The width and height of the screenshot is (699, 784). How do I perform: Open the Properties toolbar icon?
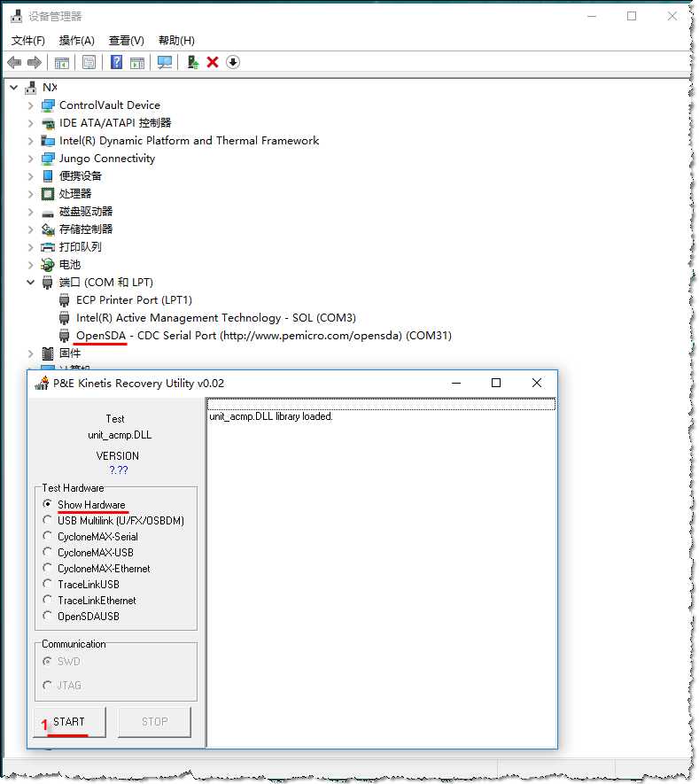tap(89, 63)
